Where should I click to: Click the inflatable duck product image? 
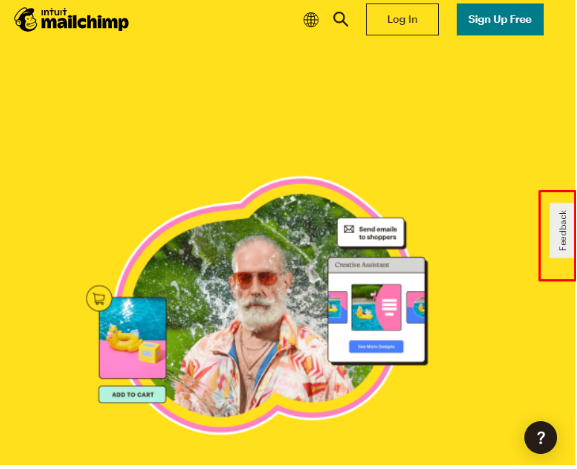point(132,338)
